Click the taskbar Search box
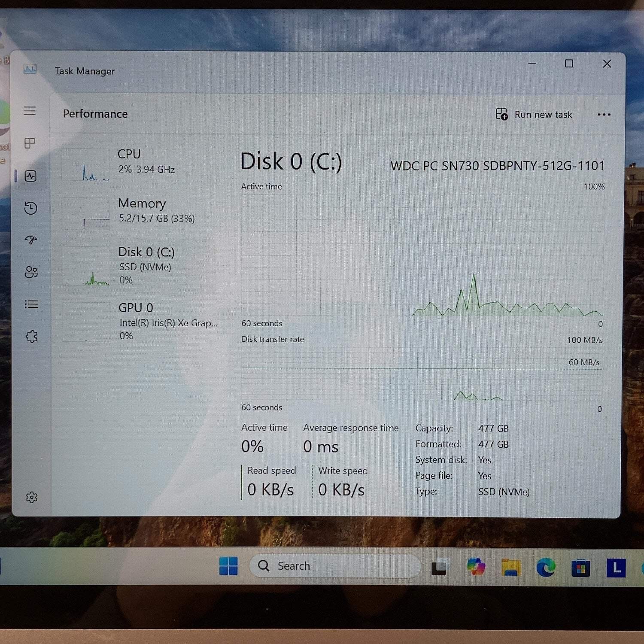Image resolution: width=644 pixels, height=644 pixels. (335, 566)
